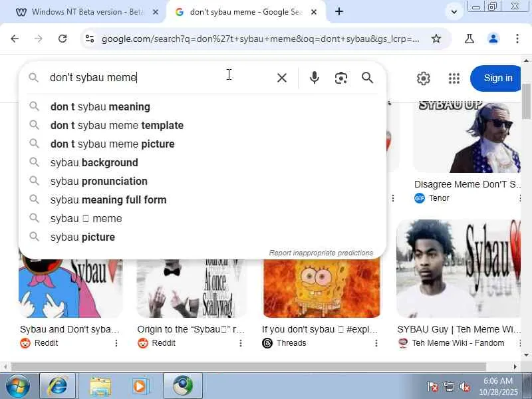Open the profile avatar icon

(x=493, y=39)
